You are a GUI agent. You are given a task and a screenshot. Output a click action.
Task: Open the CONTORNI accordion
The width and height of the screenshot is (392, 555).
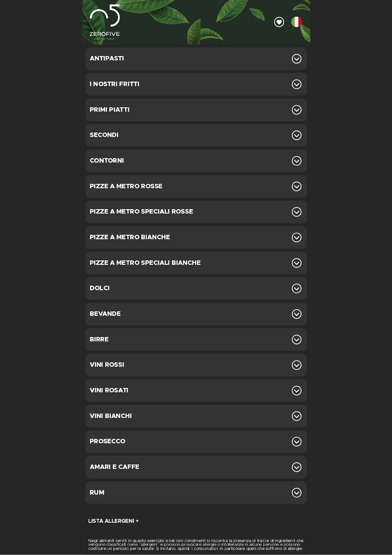[x=196, y=161]
